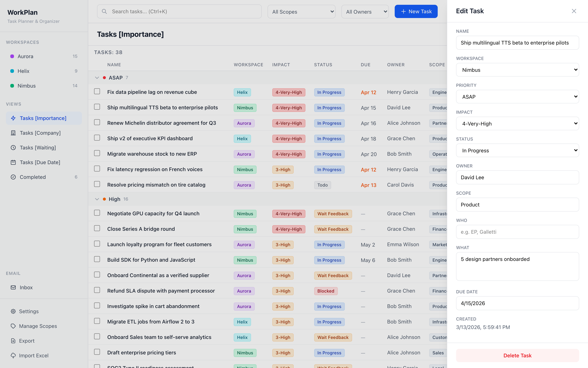Select checkbox for Migrate warehouse stock to ERP
The width and height of the screenshot is (588, 368).
coord(97,153)
